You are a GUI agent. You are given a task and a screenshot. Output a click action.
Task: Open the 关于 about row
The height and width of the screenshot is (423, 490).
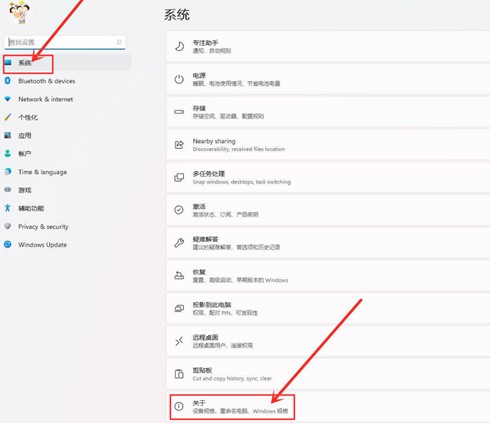click(x=328, y=406)
